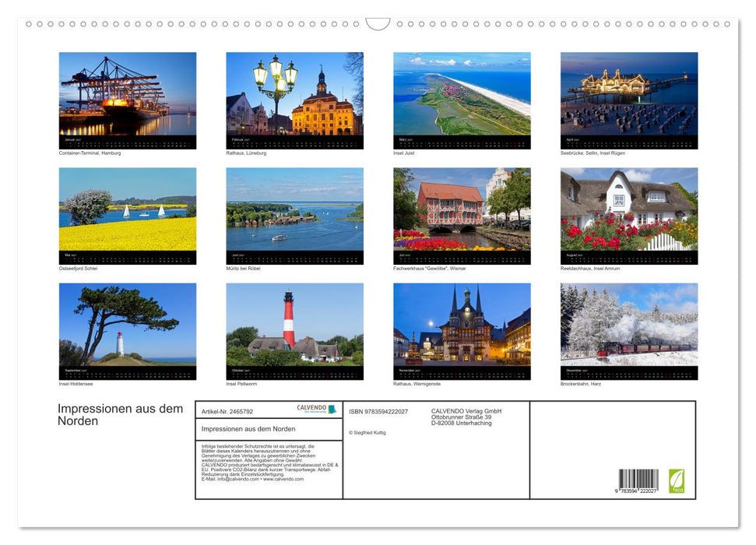Select the Rathaus Wernigerode photo

point(462,325)
